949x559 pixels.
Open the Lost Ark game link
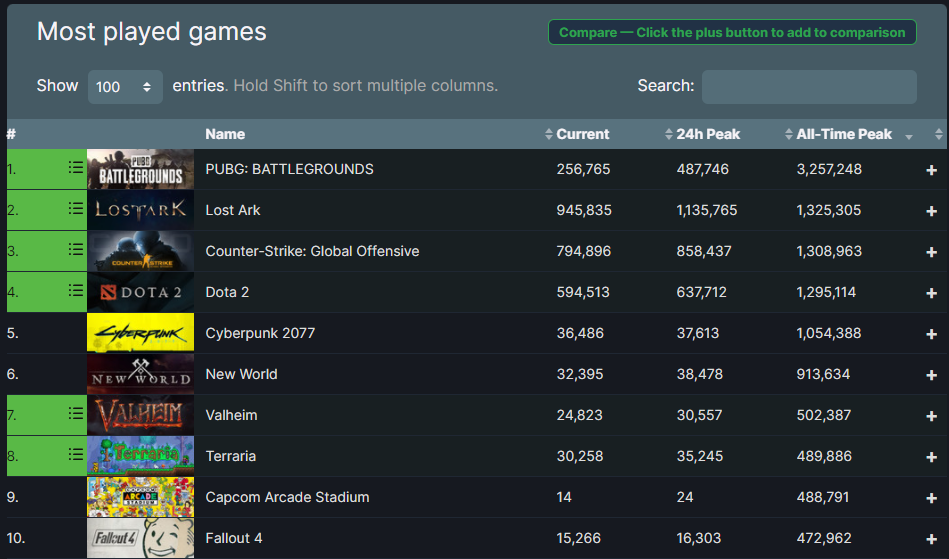[x=233, y=211]
